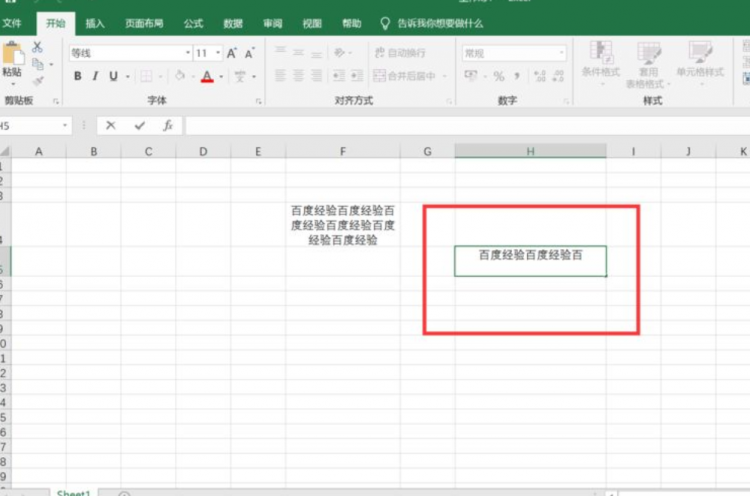The width and height of the screenshot is (750, 496).
Task: Click the Paste clipboard icon
Action: pyautogui.click(x=13, y=54)
